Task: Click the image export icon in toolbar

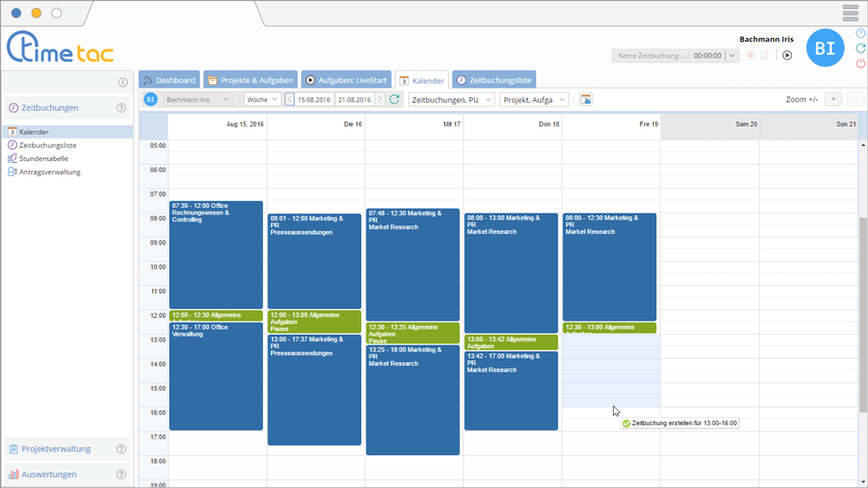Action: (x=585, y=99)
